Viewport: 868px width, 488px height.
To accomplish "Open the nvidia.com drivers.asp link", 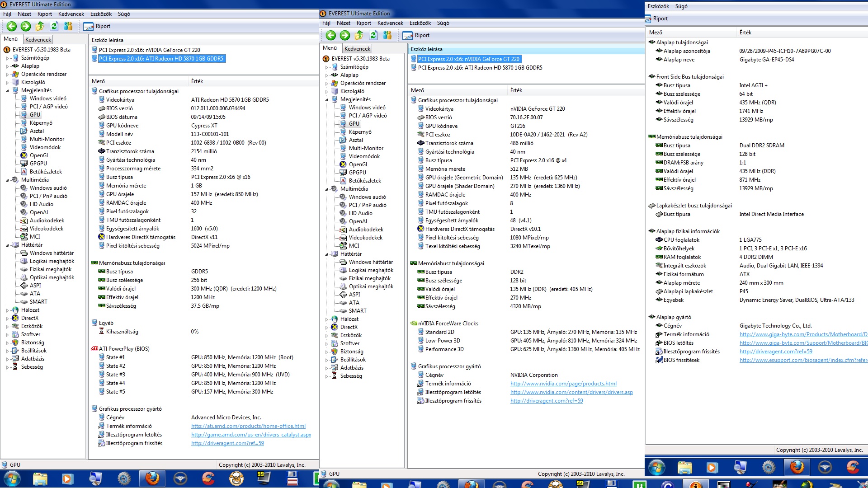I will click(571, 392).
